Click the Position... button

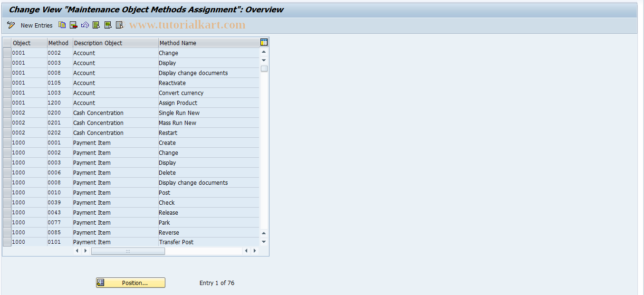(x=131, y=283)
